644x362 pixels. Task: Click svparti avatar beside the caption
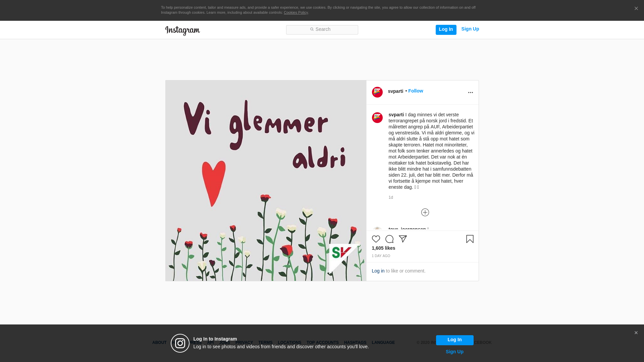pos(377,118)
